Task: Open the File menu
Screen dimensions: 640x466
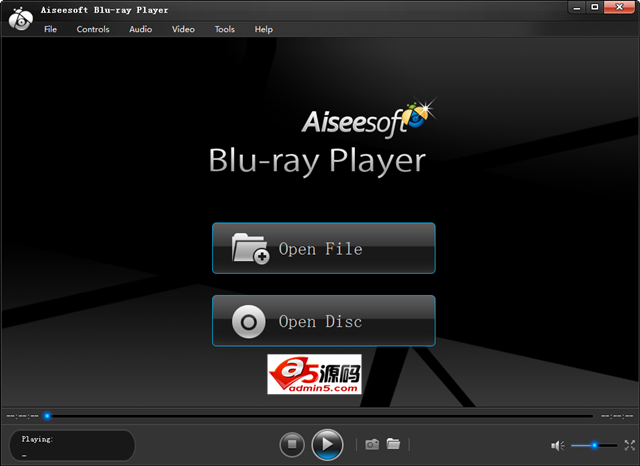Action: (50, 29)
